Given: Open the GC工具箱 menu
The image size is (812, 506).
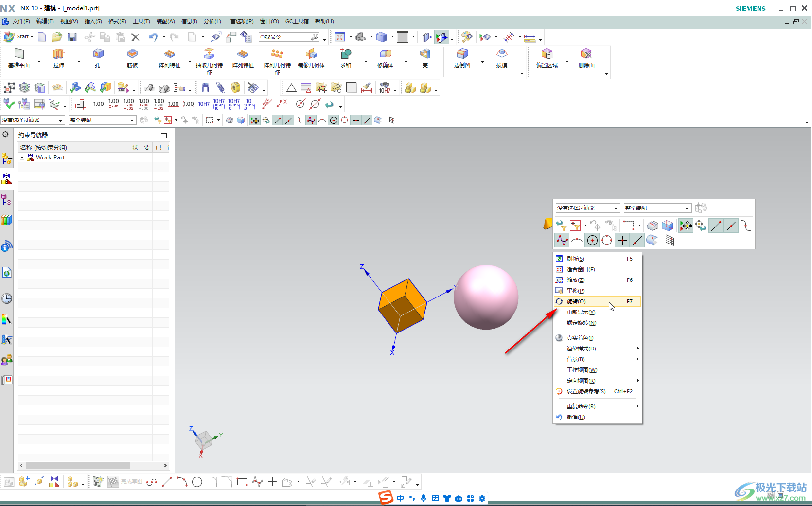Looking at the screenshot, I should click(x=297, y=21).
